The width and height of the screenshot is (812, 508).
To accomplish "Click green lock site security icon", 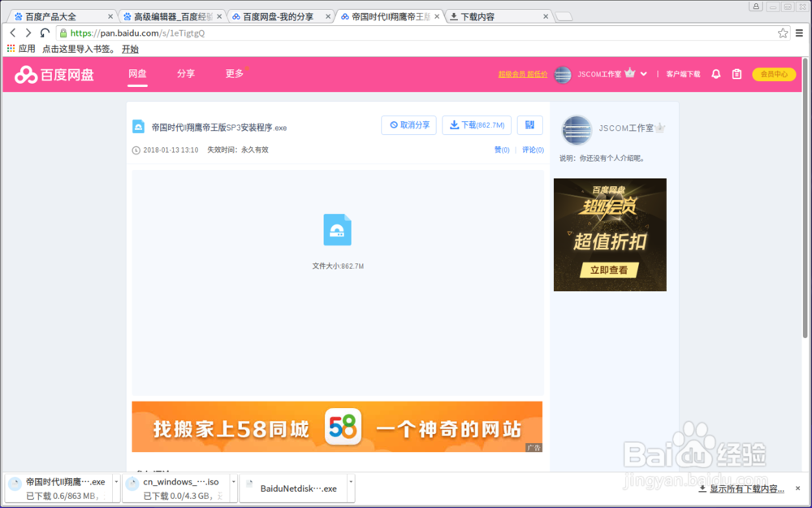I will (63, 33).
